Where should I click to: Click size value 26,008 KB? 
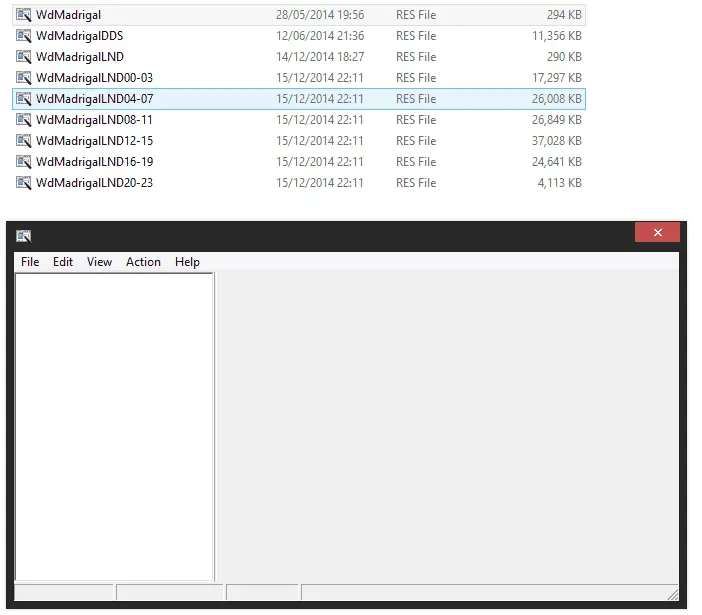coord(557,99)
